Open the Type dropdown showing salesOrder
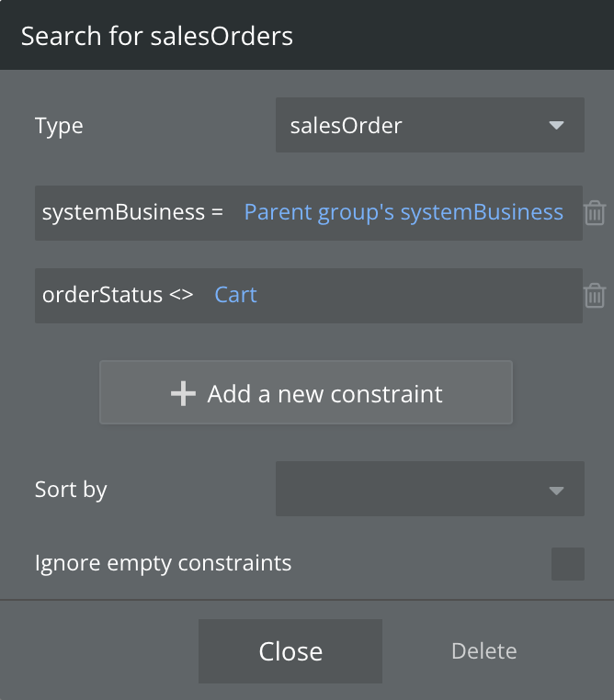The height and width of the screenshot is (700, 614). point(429,125)
